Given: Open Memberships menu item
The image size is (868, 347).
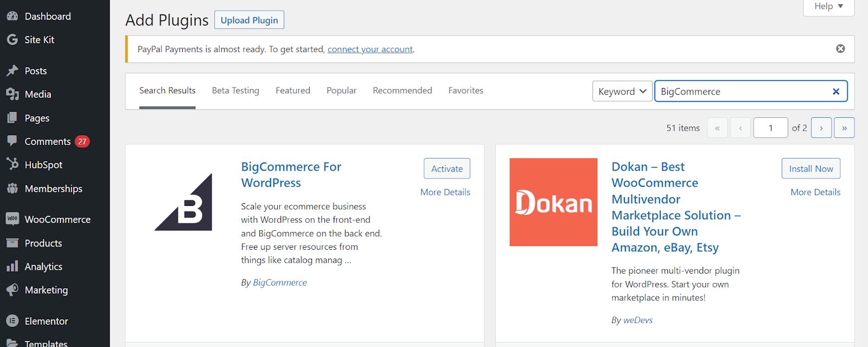Looking at the screenshot, I should point(54,188).
